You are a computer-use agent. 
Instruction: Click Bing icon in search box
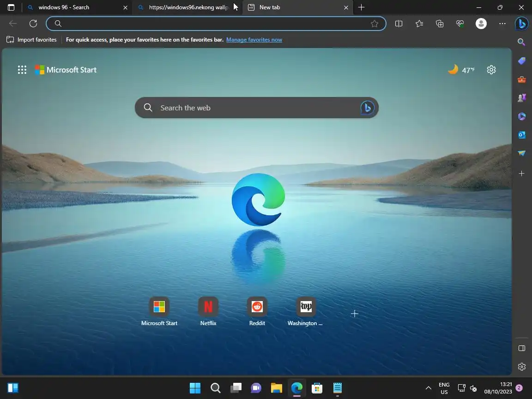[x=367, y=108]
